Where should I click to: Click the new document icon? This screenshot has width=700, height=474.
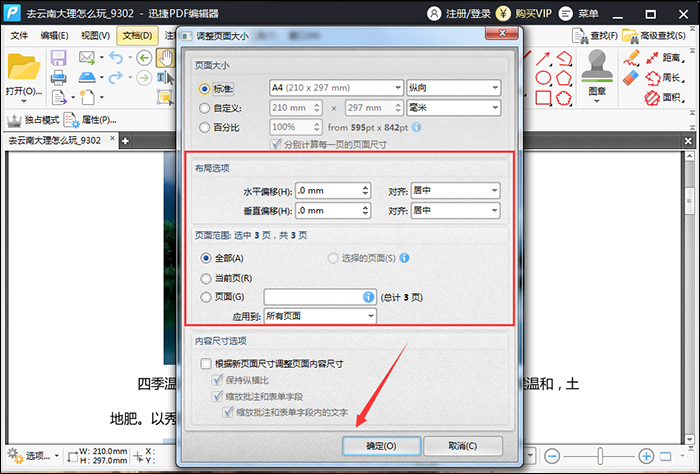[87, 97]
